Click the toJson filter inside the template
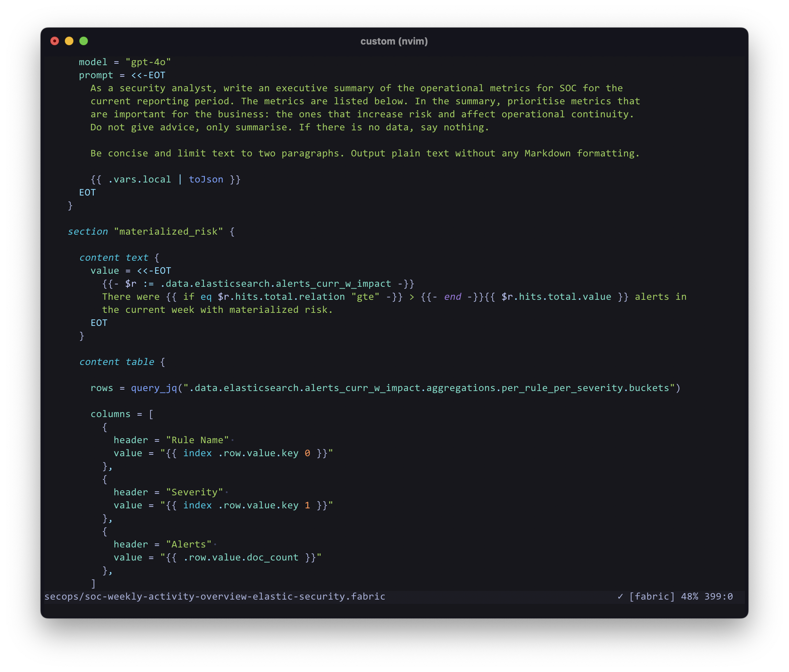Viewport: 789px width, 672px height. [x=206, y=179]
